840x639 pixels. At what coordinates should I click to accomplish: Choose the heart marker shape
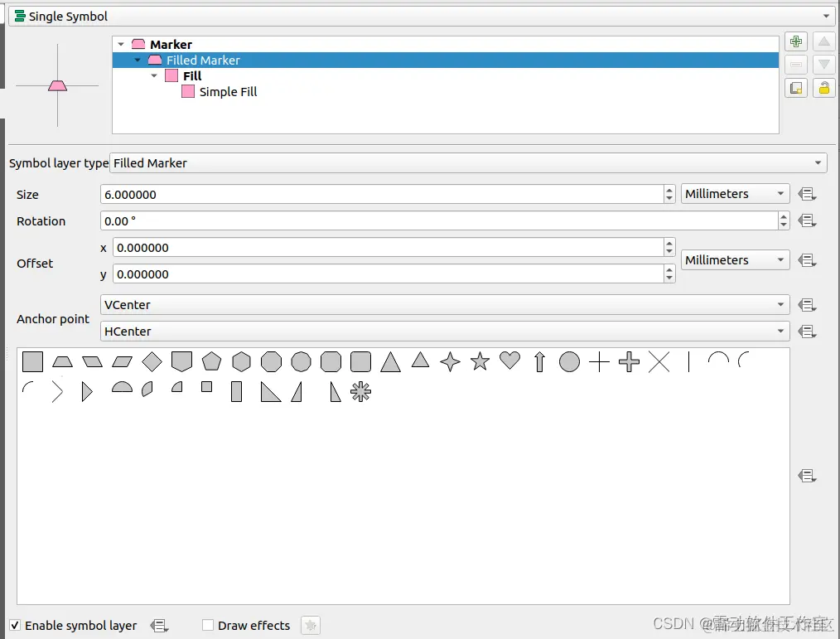pos(509,361)
